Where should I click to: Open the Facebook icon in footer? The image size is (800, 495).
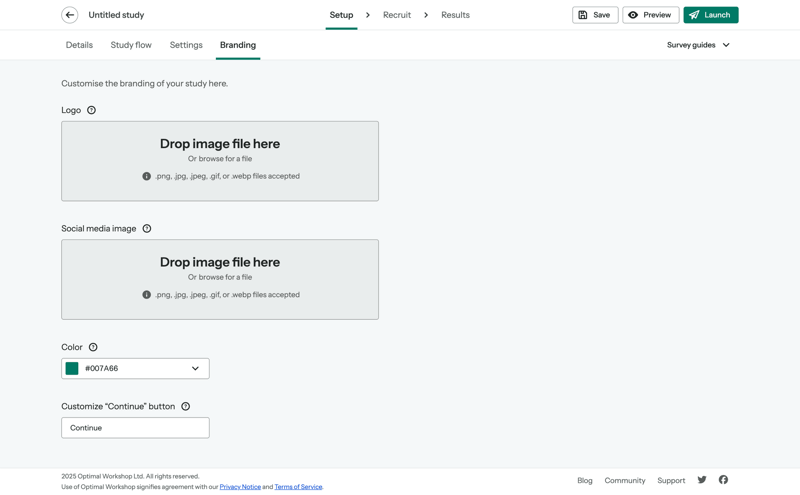pos(723,480)
